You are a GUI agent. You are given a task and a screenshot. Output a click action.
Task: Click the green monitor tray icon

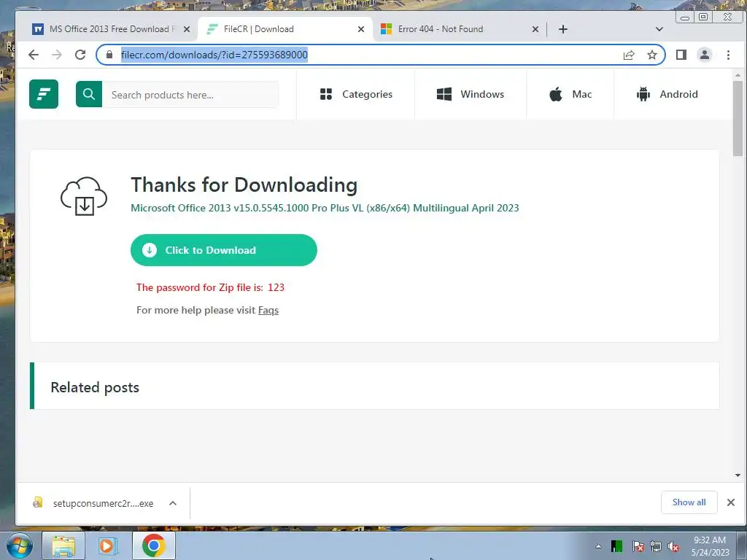(x=617, y=546)
